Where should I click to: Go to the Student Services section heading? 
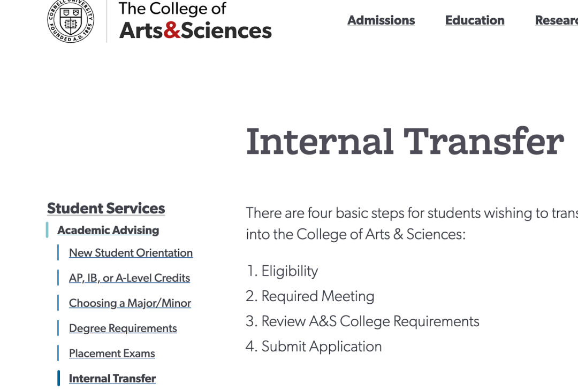[x=106, y=208]
